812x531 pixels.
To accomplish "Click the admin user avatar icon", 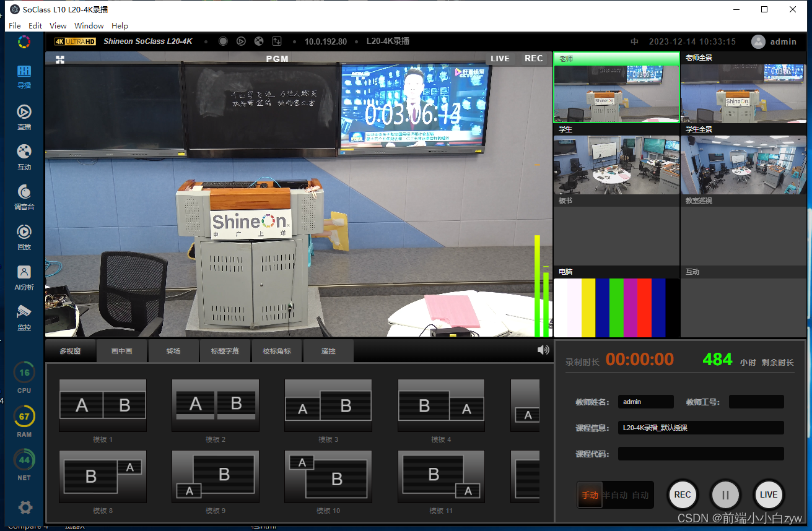I will click(x=758, y=41).
